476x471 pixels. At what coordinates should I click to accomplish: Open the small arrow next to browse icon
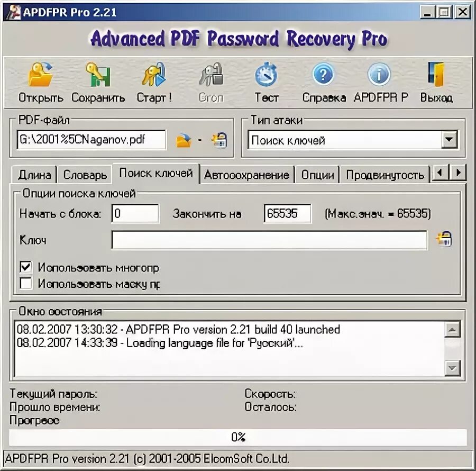pos(200,140)
